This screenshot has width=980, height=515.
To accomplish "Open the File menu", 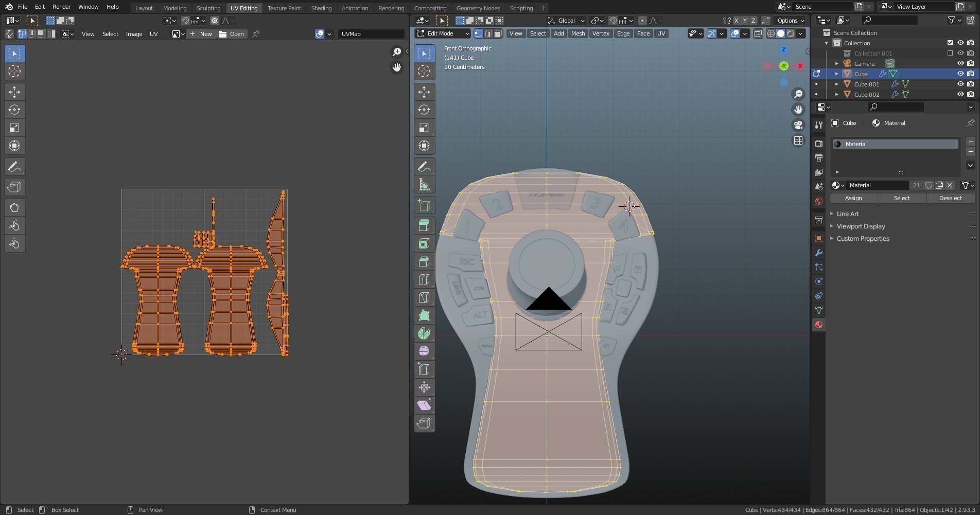I will click(23, 7).
